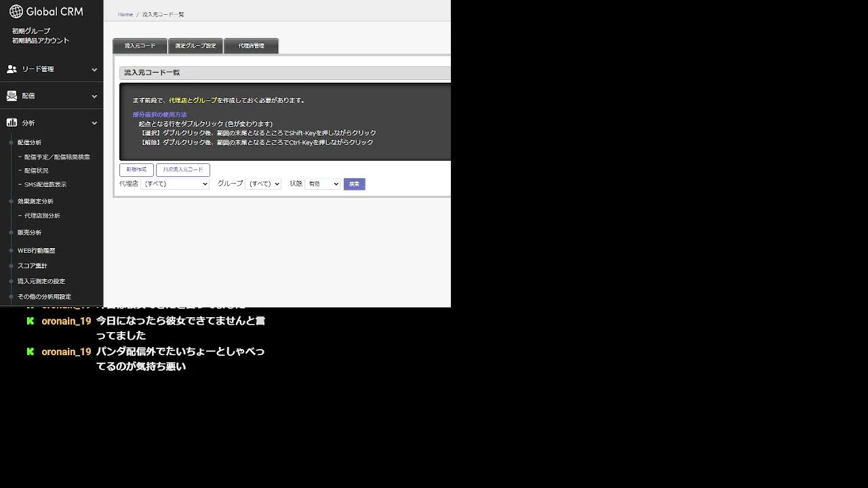Viewport: 868px width, 488px height.
Task: Open 配信状況 in the sidebar
Action: click(x=37, y=171)
